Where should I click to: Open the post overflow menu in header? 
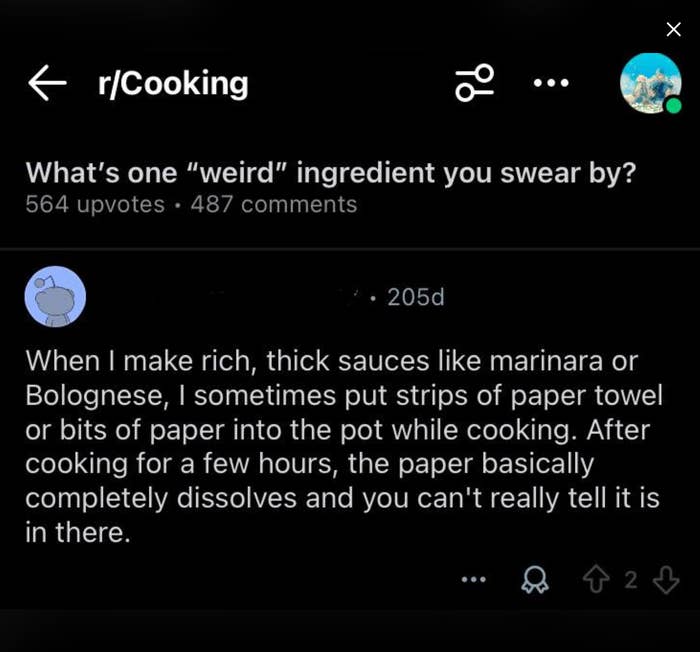(550, 83)
